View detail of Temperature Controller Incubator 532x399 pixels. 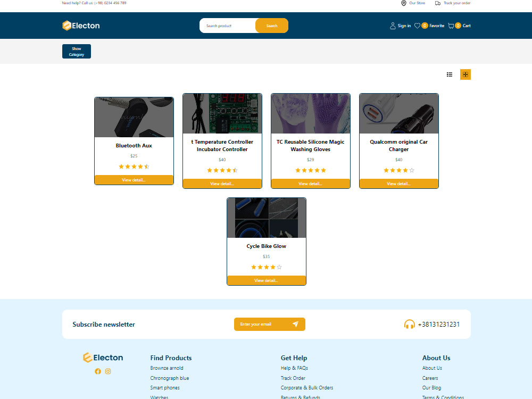(222, 184)
